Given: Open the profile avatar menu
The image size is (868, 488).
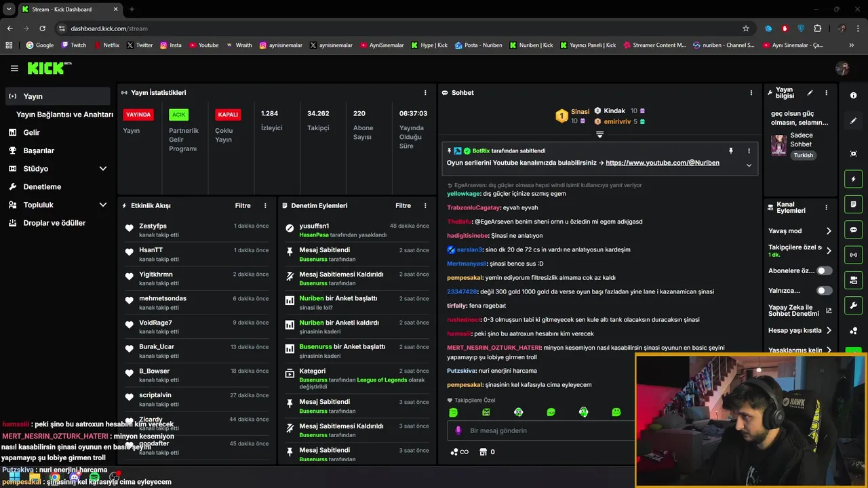Looking at the screenshot, I should click(x=843, y=68).
